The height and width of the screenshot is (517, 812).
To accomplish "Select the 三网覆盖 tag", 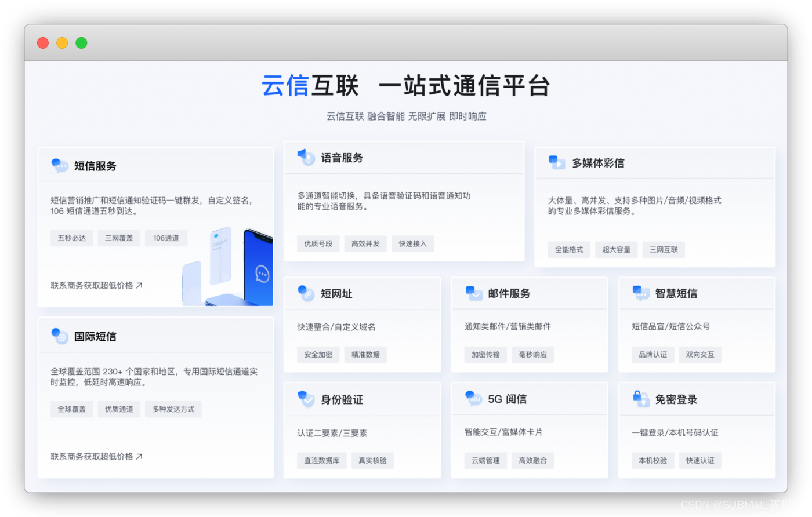I will tap(118, 238).
